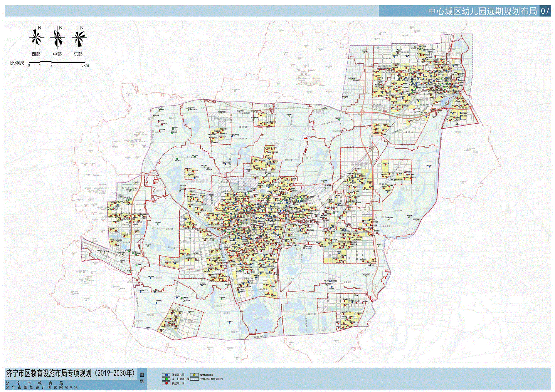Click the blue dot labeled RAJY011
Image resolution: width=555 pixels, height=392 pixels.
tap(151, 278)
